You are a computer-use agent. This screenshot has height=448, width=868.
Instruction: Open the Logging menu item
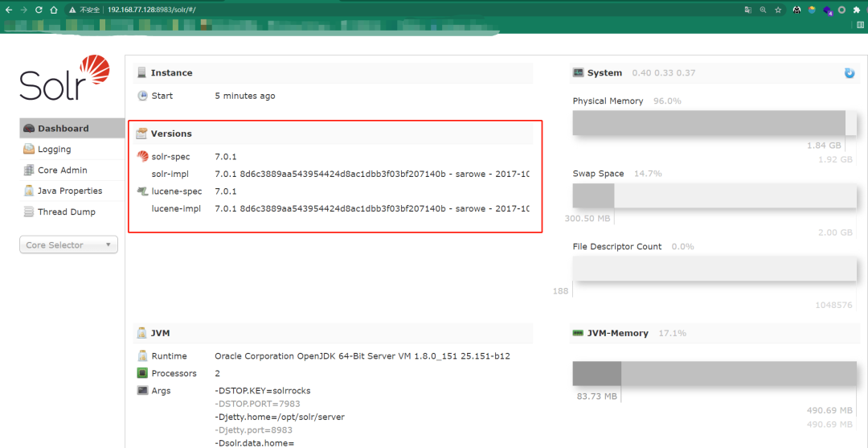coord(72,149)
